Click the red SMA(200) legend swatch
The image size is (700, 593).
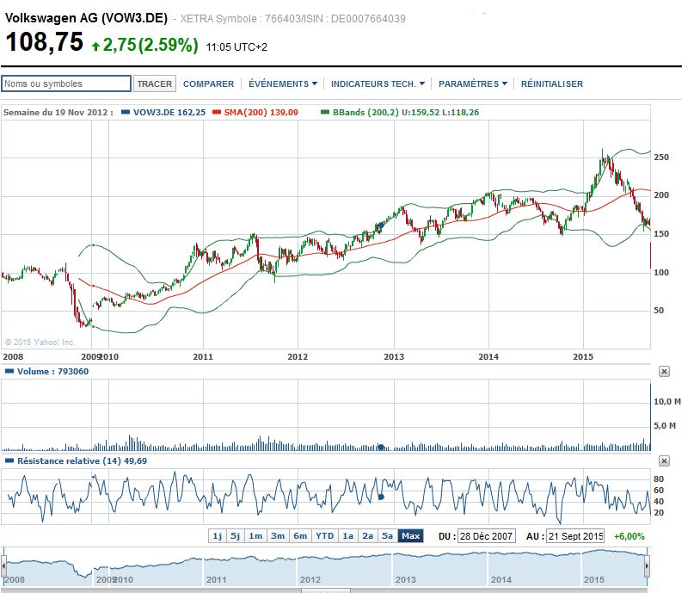point(217,112)
